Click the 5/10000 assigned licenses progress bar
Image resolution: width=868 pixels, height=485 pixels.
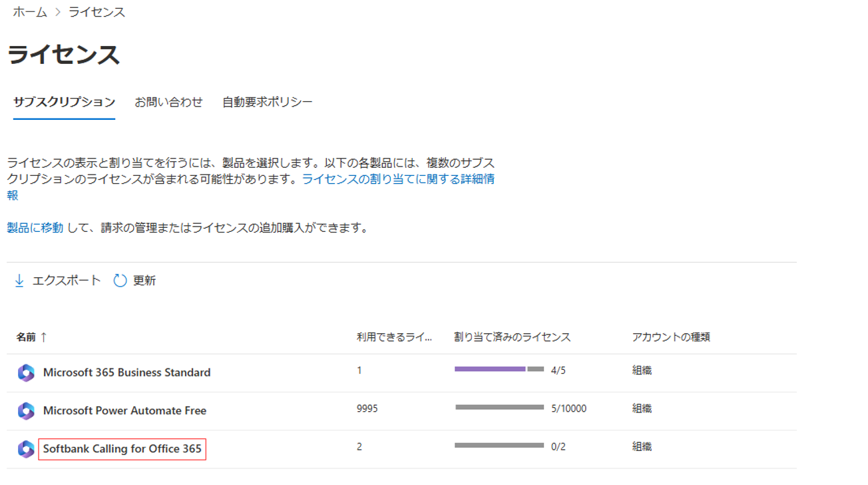tap(499, 407)
